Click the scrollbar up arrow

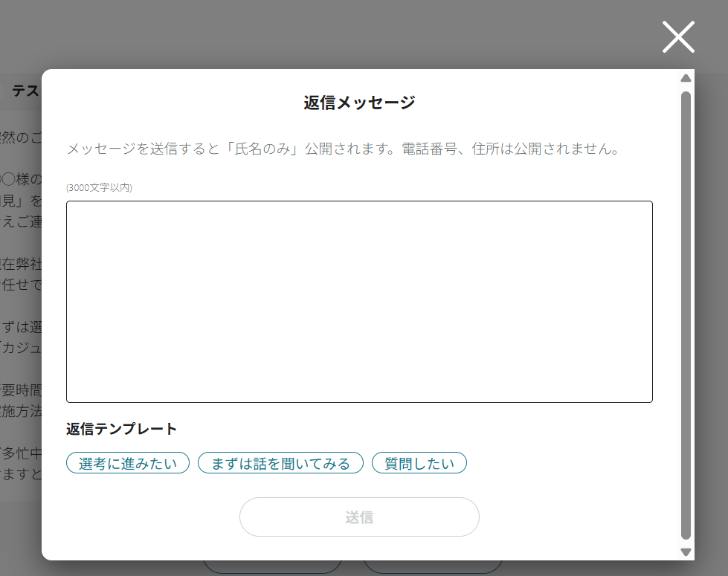click(x=686, y=78)
